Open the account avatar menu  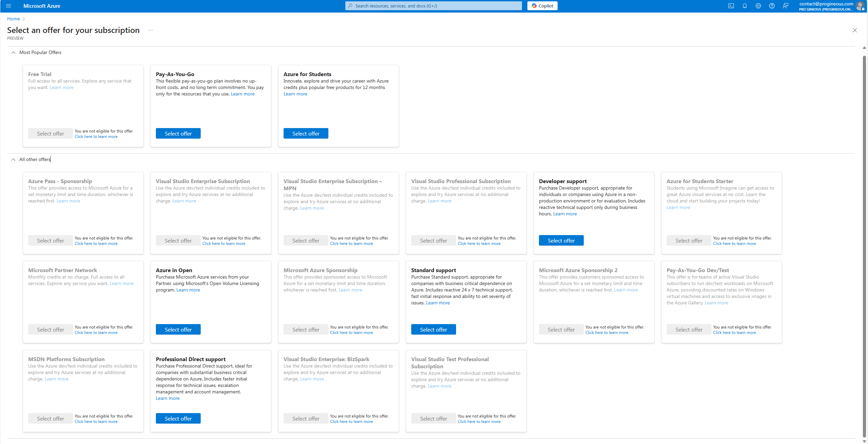(x=860, y=6)
